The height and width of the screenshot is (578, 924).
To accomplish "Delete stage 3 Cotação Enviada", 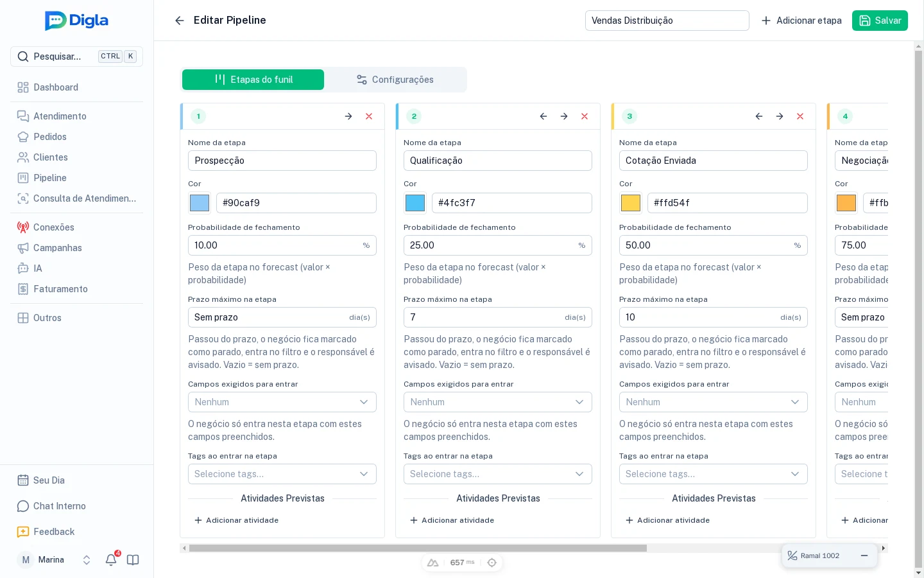I will click(800, 116).
